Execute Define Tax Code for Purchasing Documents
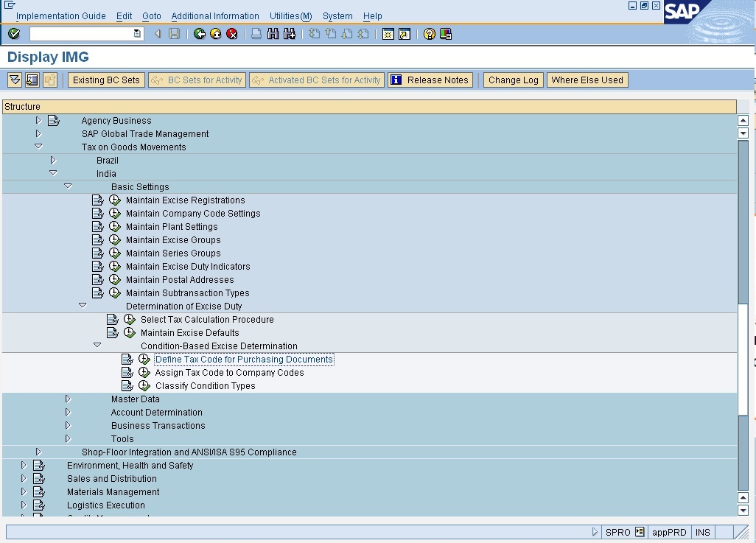756x543 pixels. click(x=144, y=359)
